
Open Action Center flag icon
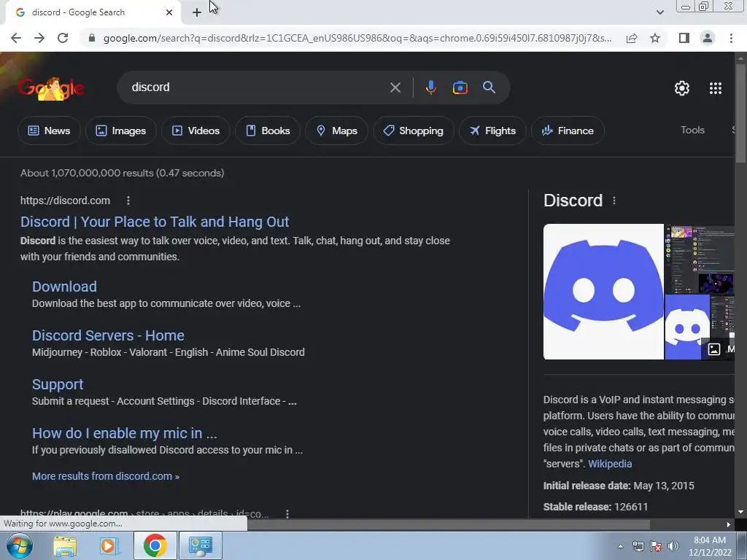click(656, 546)
